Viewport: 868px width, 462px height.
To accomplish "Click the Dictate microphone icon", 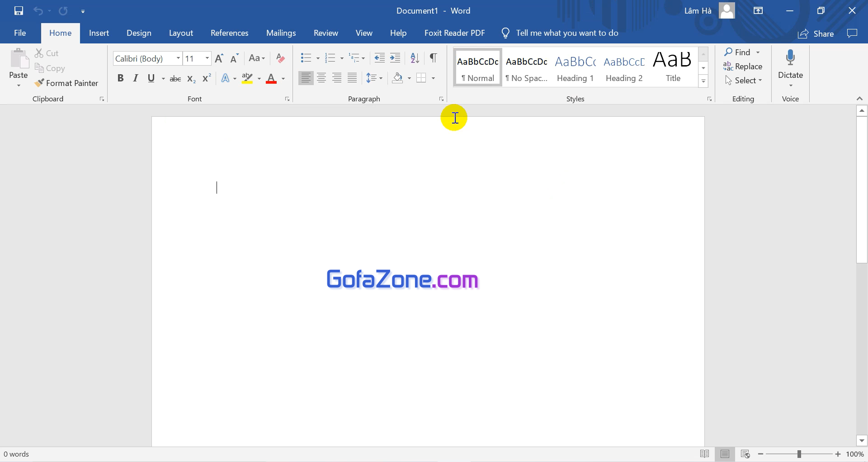I will 790,58.
